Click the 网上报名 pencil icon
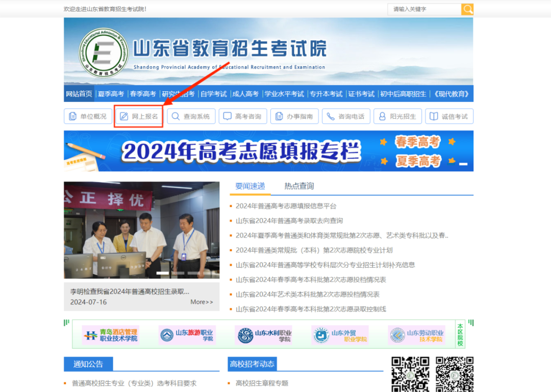 point(124,116)
